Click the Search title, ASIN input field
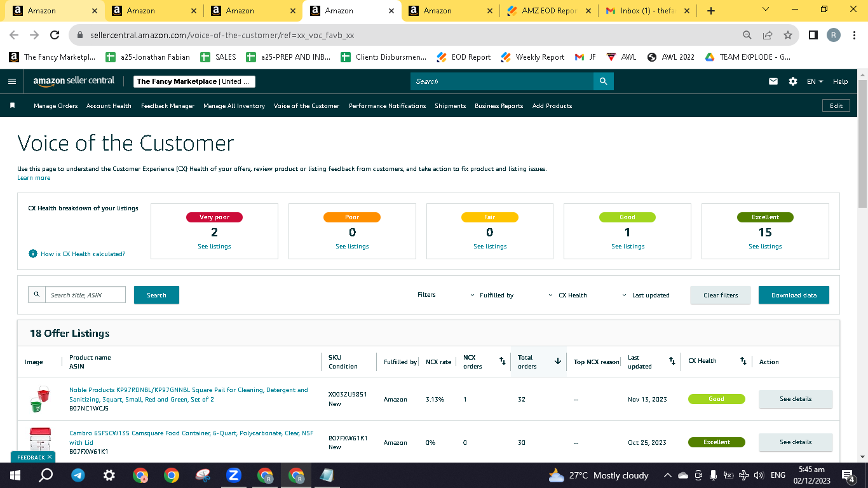 coord(85,295)
